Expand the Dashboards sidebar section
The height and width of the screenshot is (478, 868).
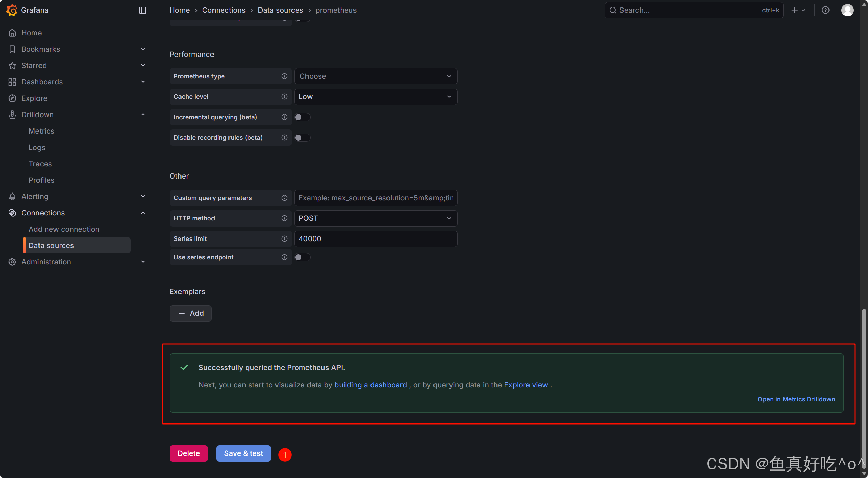[143, 82]
